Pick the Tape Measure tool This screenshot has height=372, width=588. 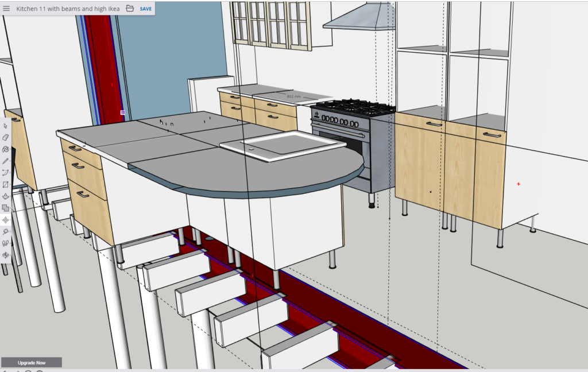[6, 232]
